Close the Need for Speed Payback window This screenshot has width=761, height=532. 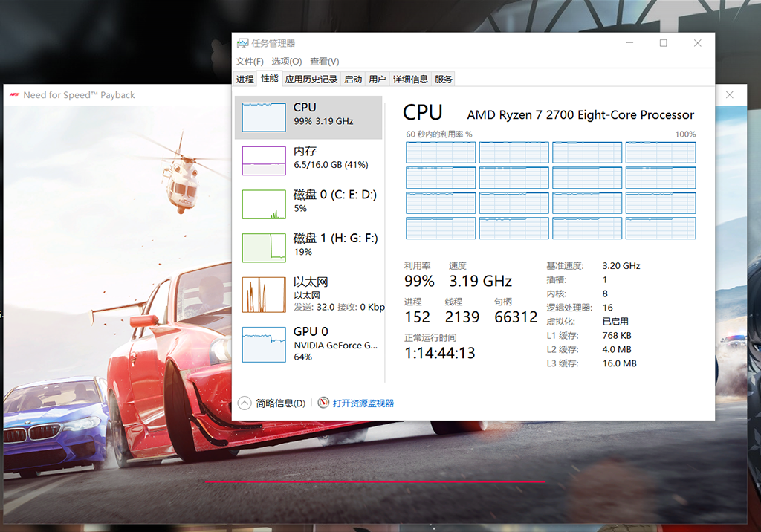(x=730, y=94)
